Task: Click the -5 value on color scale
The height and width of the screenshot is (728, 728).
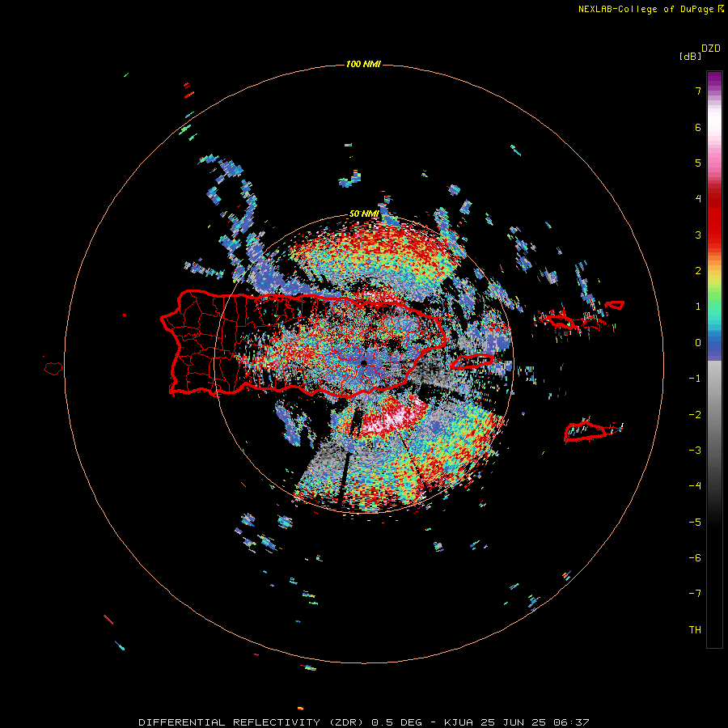Action: tap(695, 523)
